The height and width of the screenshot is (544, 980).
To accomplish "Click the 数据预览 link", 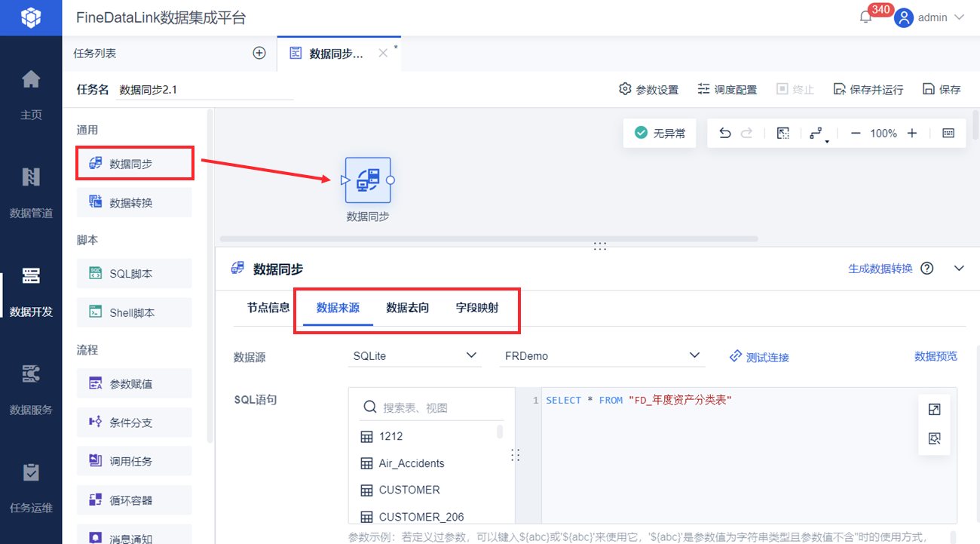I will 936,356.
